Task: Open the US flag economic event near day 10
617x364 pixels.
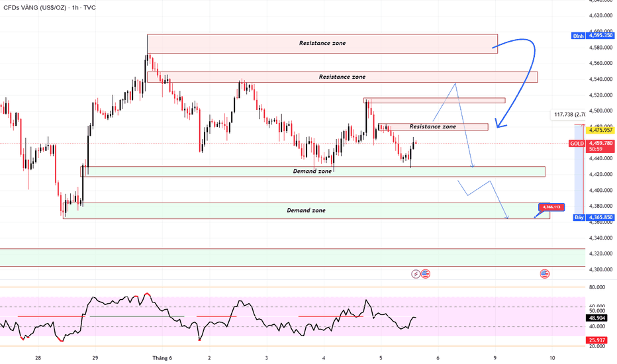Action: point(545,274)
